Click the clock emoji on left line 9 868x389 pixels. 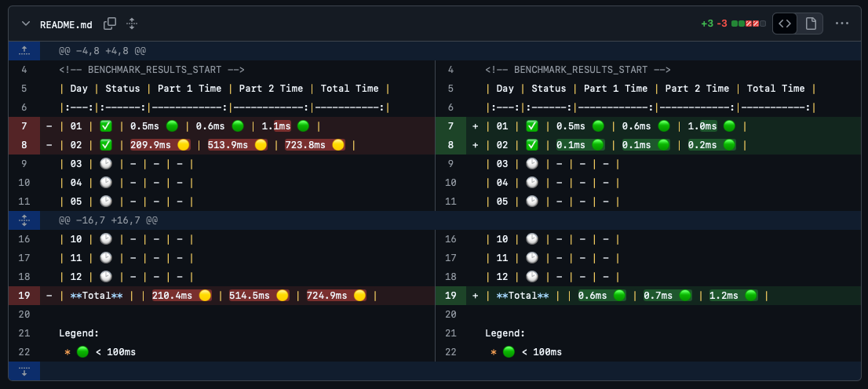point(106,164)
